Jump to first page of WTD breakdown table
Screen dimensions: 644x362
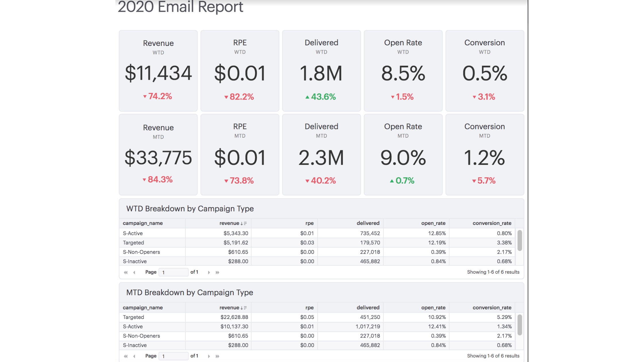125,272
